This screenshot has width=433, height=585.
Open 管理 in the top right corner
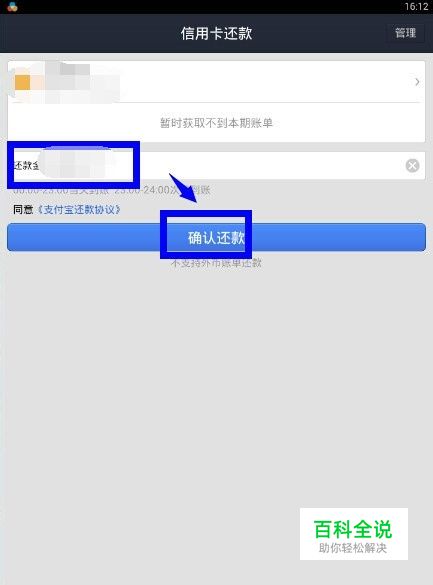405,33
